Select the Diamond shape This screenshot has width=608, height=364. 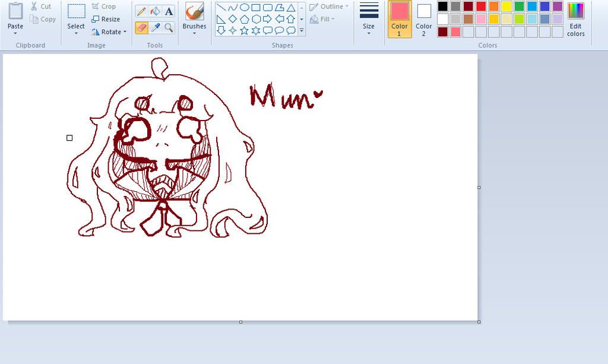233,19
